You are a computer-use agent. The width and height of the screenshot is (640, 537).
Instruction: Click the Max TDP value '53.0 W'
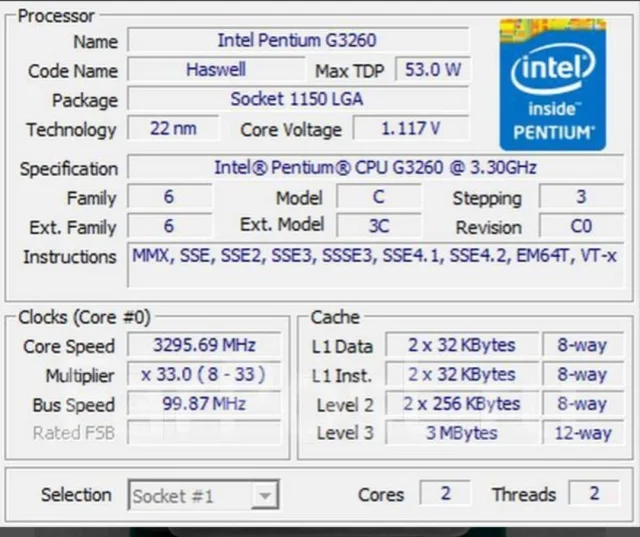pyautogui.click(x=432, y=69)
